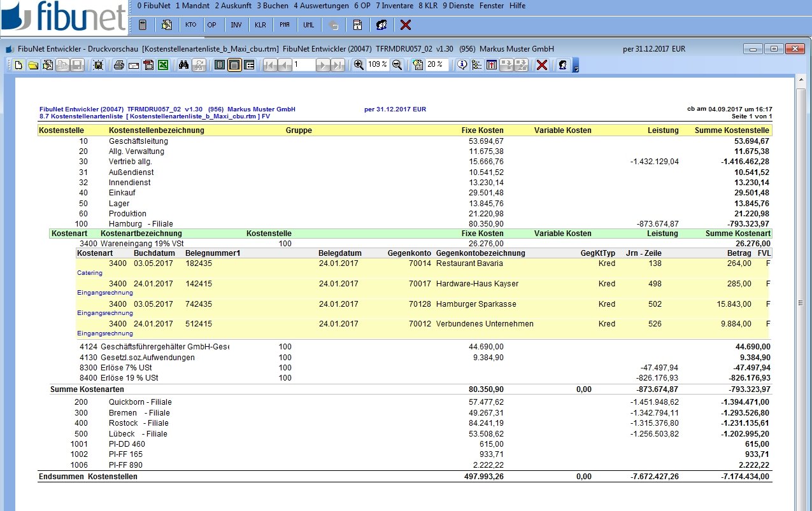Zoom out using the minus magnifier icon

[397, 65]
